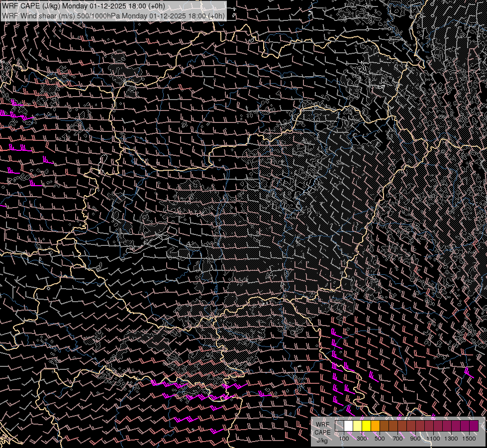Select the pale yellow legend swatch
Image resolution: width=487 pixels, height=448 pixels.
[x=358, y=426]
